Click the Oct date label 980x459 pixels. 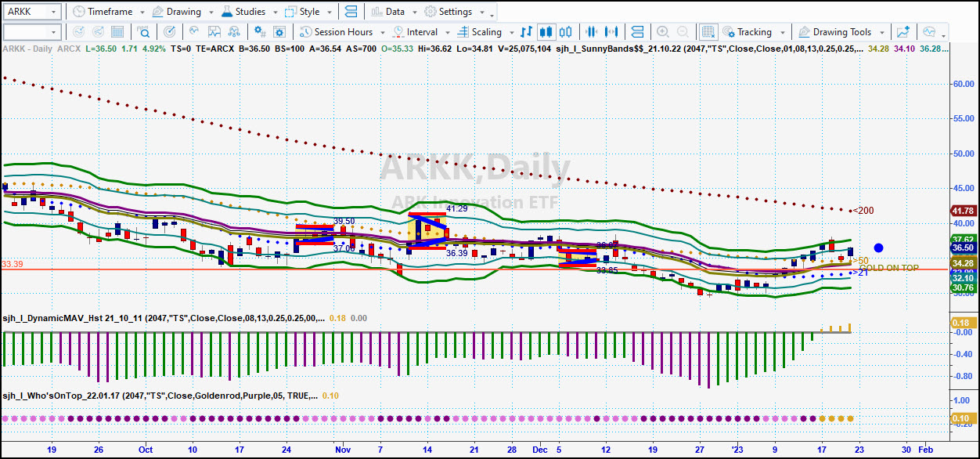pyautogui.click(x=145, y=450)
